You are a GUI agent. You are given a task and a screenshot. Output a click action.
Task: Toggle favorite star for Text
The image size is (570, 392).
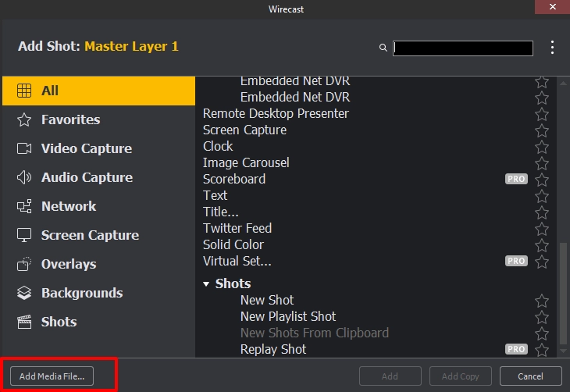click(542, 196)
